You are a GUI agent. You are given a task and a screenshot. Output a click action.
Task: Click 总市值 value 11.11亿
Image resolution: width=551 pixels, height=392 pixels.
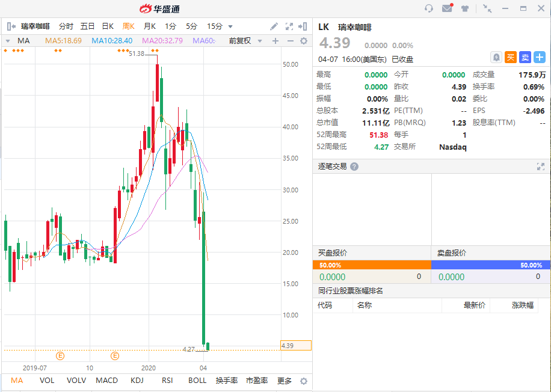click(x=375, y=123)
